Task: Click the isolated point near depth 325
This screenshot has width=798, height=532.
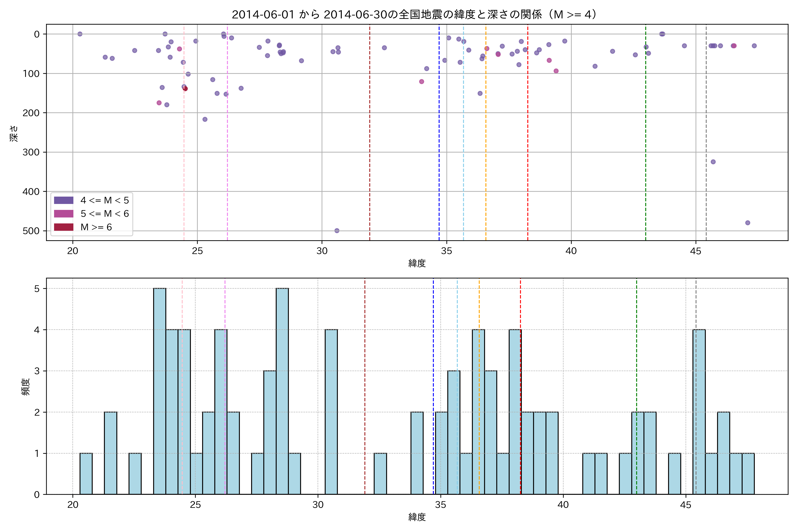Action: tap(713, 162)
